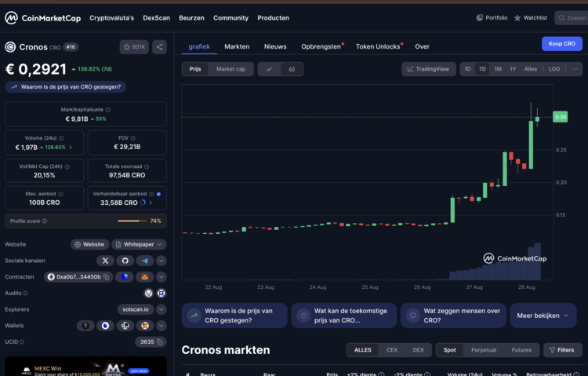Open the DexScan menu
The image size is (588, 376).
(x=156, y=18)
